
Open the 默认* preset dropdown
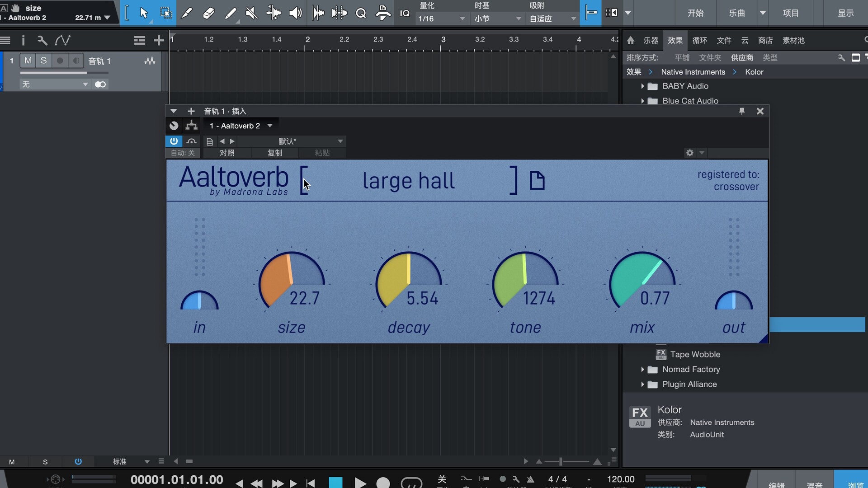click(x=292, y=141)
